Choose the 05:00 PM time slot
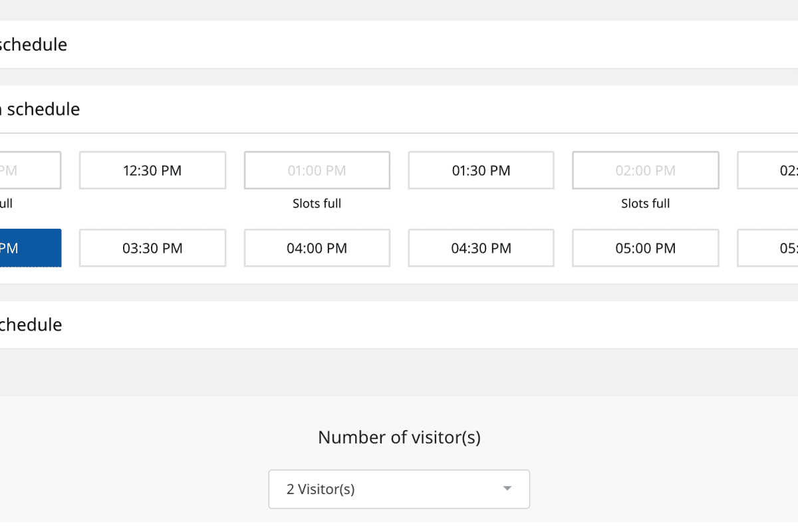 pos(645,248)
